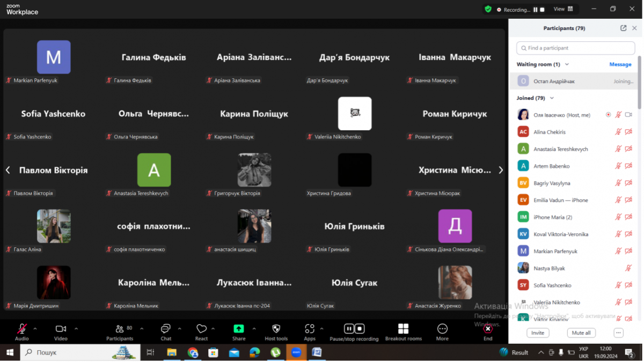Screen dimensions: 644x362
Task: Open the Chat icon
Action: click(x=166, y=329)
